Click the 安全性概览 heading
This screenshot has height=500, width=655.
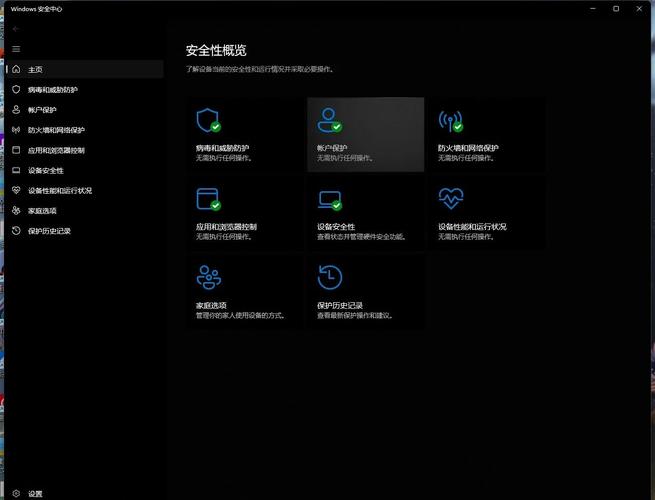click(216, 51)
